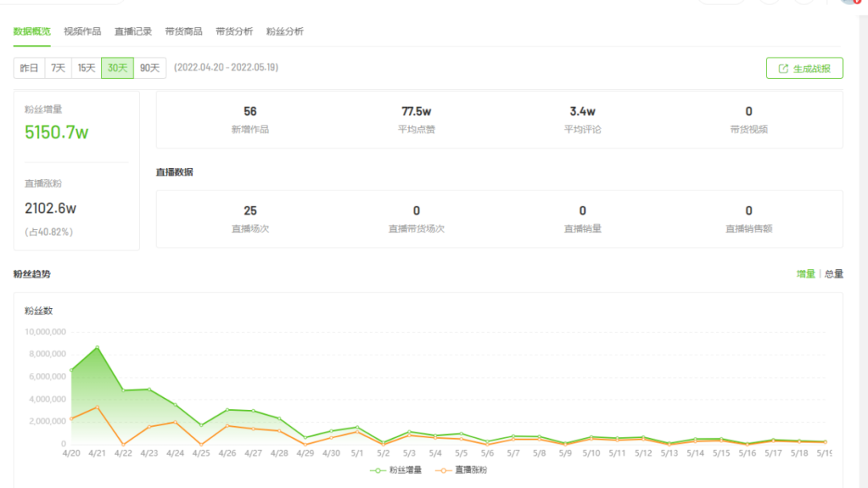Viewport: 868px width, 488px height.
Task: Select the active 30天 range option
Action: [117, 68]
